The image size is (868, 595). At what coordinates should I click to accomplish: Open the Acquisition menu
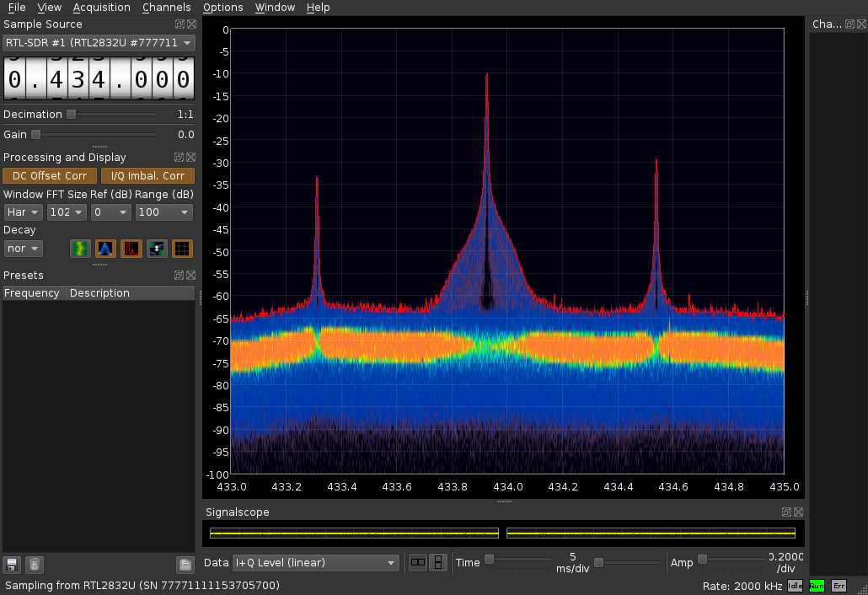coord(101,8)
